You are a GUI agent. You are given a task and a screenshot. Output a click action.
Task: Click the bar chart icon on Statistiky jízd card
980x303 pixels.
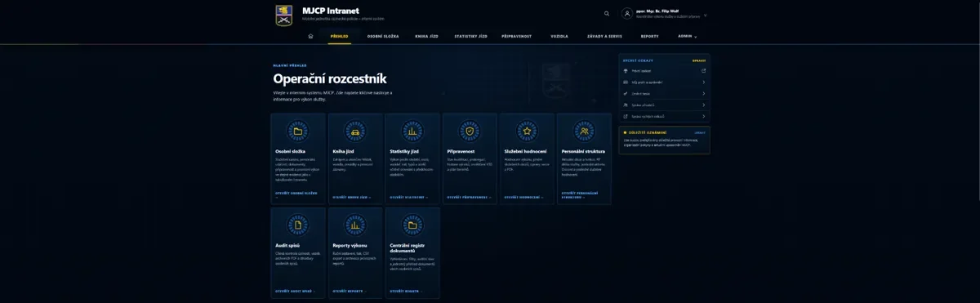click(412, 131)
